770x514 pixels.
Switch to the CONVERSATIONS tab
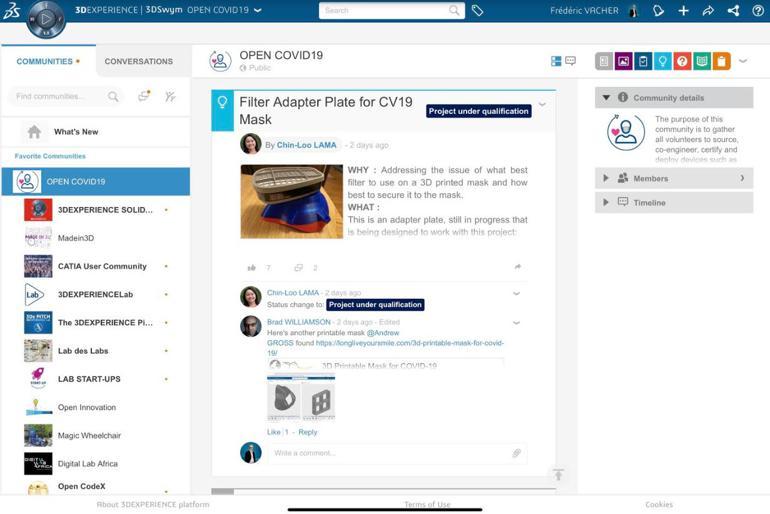pyautogui.click(x=138, y=61)
